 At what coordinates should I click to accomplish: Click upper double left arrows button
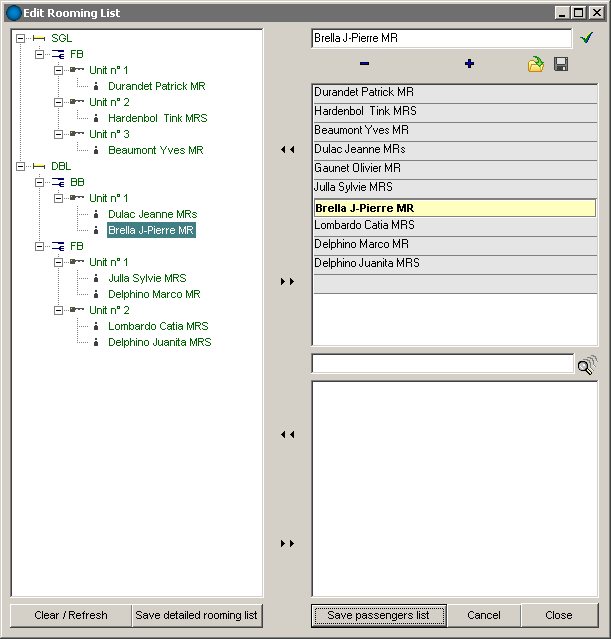pos(288,149)
